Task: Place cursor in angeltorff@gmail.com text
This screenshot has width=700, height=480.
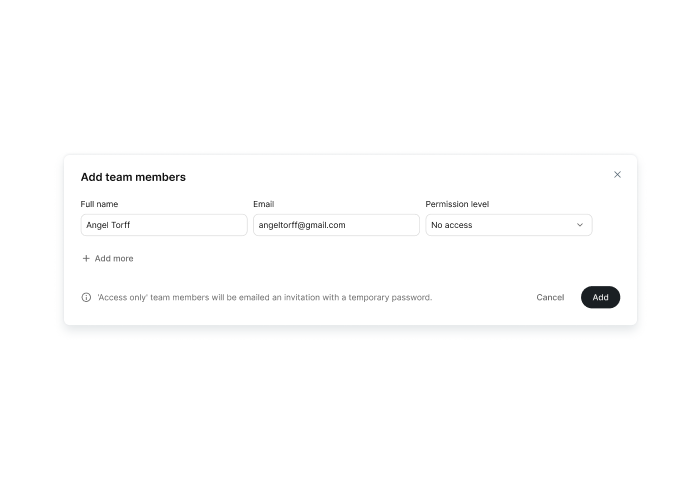Action: [302, 225]
